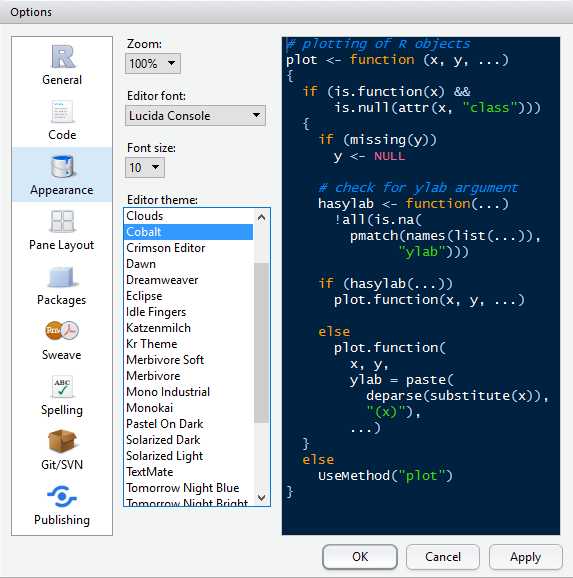Open the Packages box icon
Screen dimensions: 573x578
[62, 276]
